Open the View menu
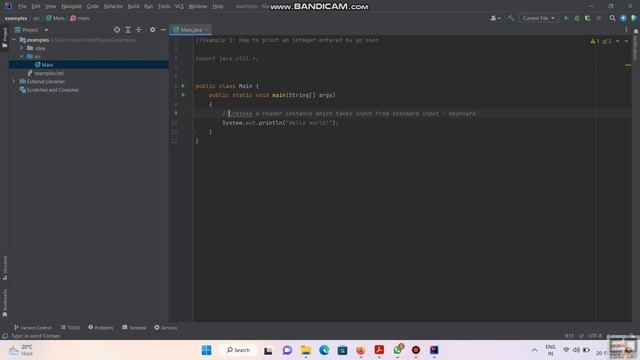640x360 pixels. click(51, 7)
